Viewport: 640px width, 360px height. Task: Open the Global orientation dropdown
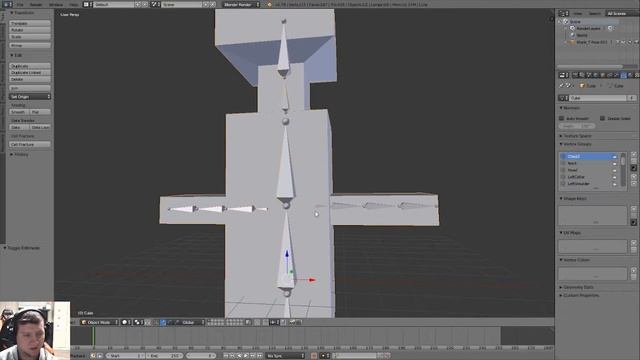[x=190, y=322]
